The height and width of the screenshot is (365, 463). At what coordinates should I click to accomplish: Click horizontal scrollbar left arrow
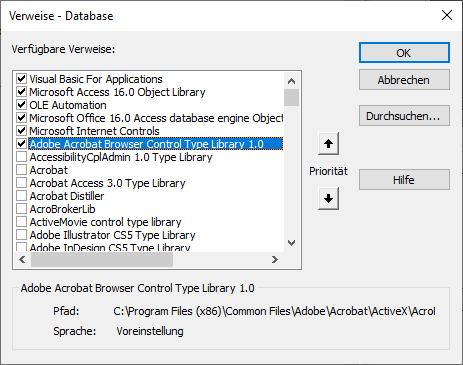(22, 259)
